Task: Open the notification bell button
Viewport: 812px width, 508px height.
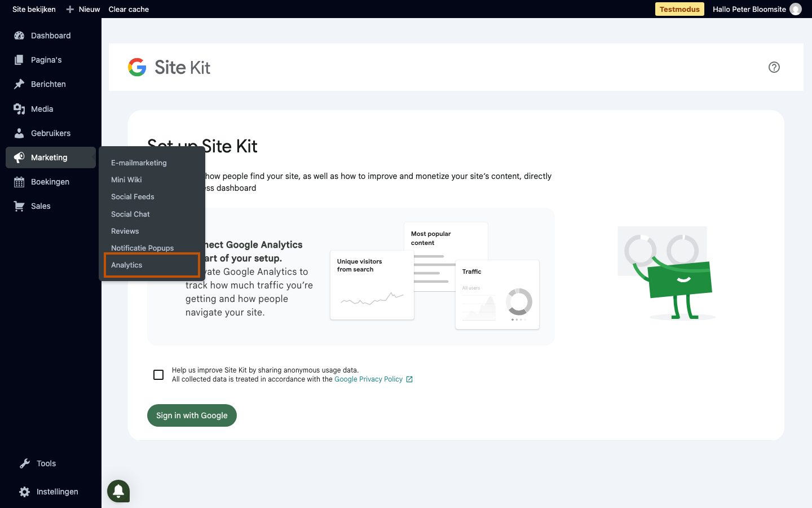Action: pyautogui.click(x=118, y=491)
